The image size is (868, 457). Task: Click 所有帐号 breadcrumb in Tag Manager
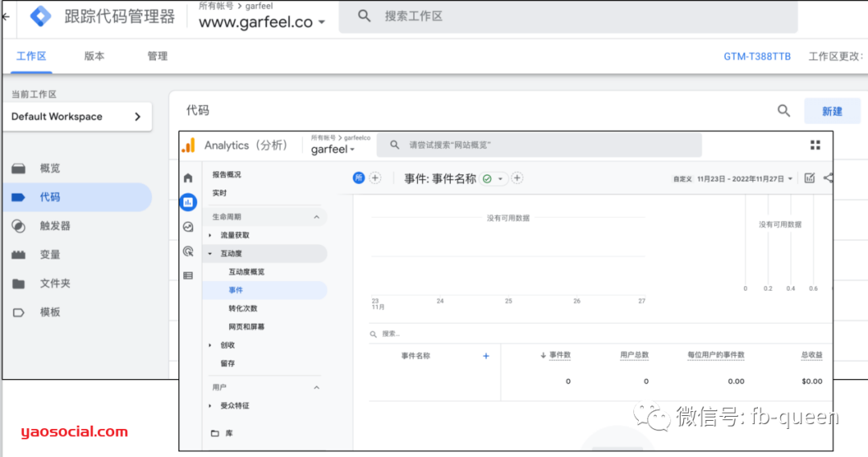point(216,6)
